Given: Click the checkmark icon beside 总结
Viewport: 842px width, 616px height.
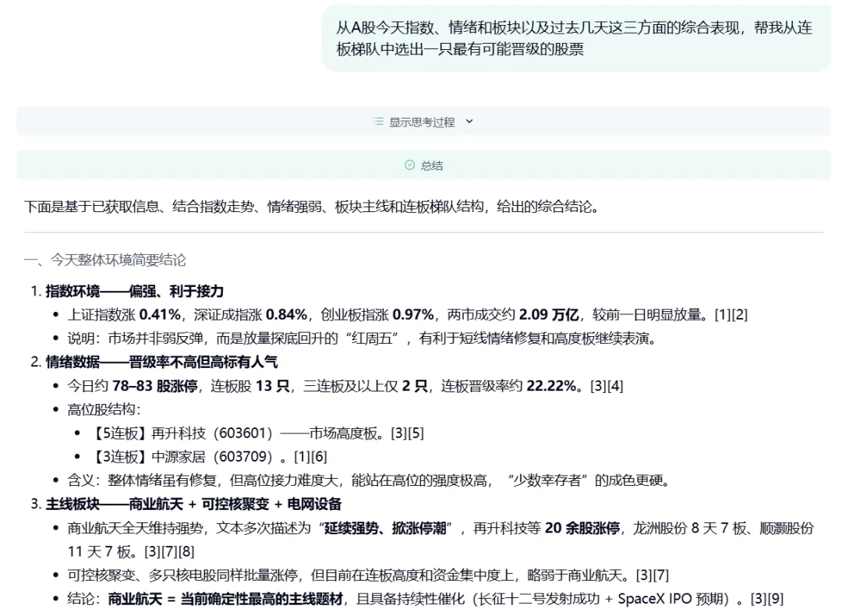Looking at the screenshot, I should (409, 165).
